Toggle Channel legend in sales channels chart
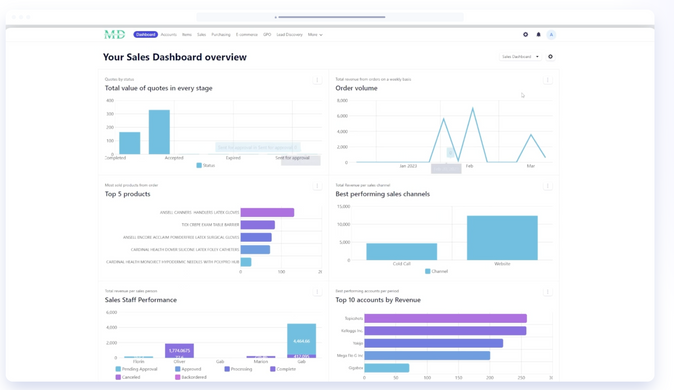The height and width of the screenshot is (390, 674). (436, 271)
